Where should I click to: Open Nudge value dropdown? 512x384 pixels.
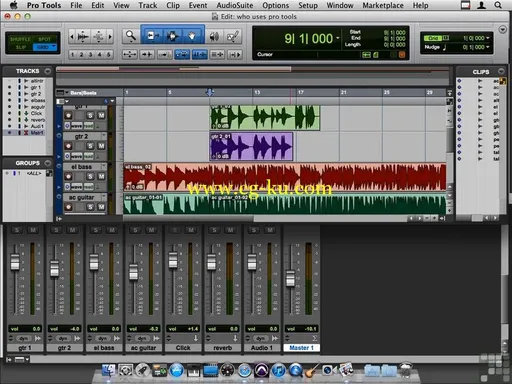click(488, 47)
